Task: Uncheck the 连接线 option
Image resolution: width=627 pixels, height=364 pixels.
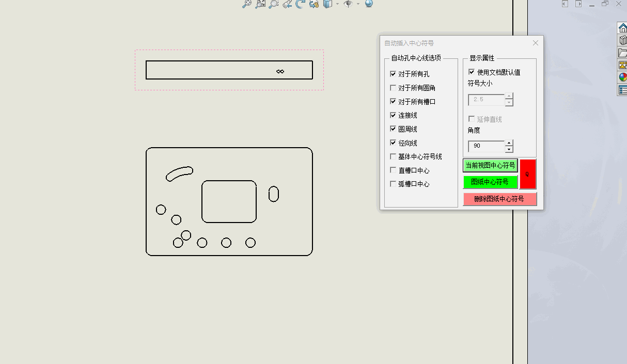Action: point(393,115)
